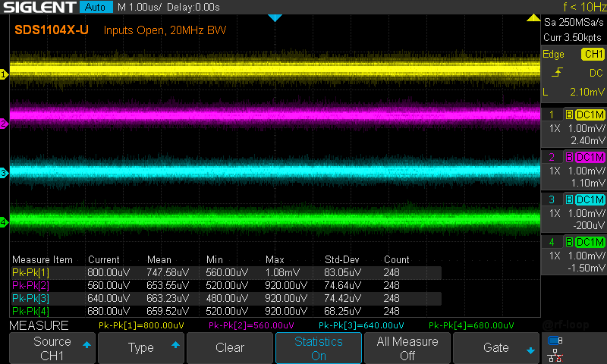Click the CH1 trigger source badge
The width and height of the screenshot is (607, 364).
tap(593, 54)
